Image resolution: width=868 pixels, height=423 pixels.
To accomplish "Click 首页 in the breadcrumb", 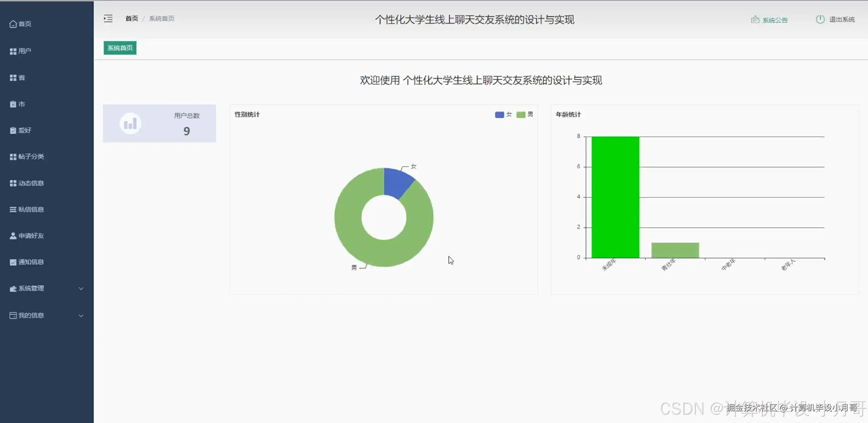I will tap(132, 19).
